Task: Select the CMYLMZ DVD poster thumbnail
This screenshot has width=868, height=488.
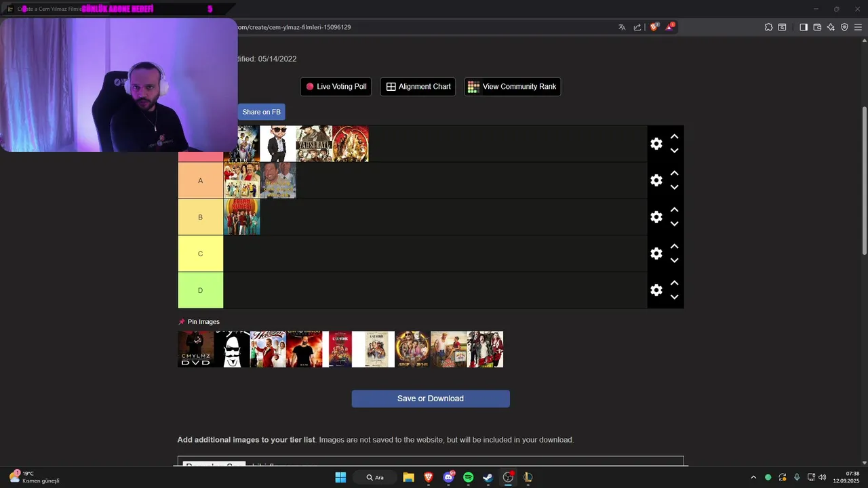Action: (x=195, y=349)
